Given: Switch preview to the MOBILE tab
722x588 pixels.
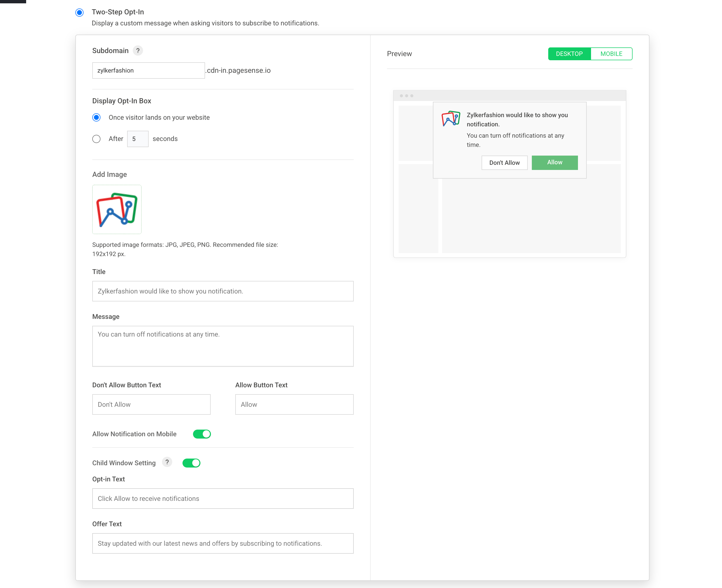Looking at the screenshot, I should [x=611, y=54].
